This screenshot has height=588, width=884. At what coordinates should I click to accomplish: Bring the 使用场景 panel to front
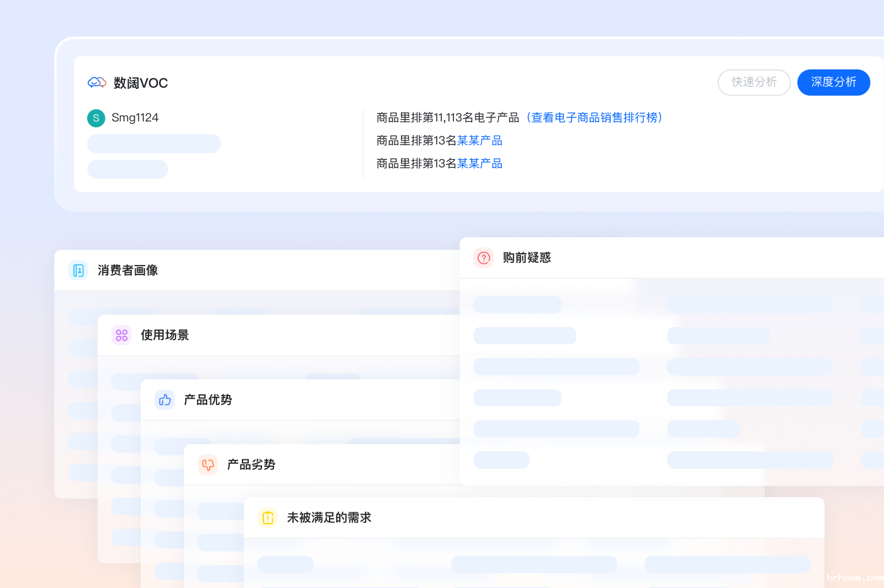coord(165,335)
